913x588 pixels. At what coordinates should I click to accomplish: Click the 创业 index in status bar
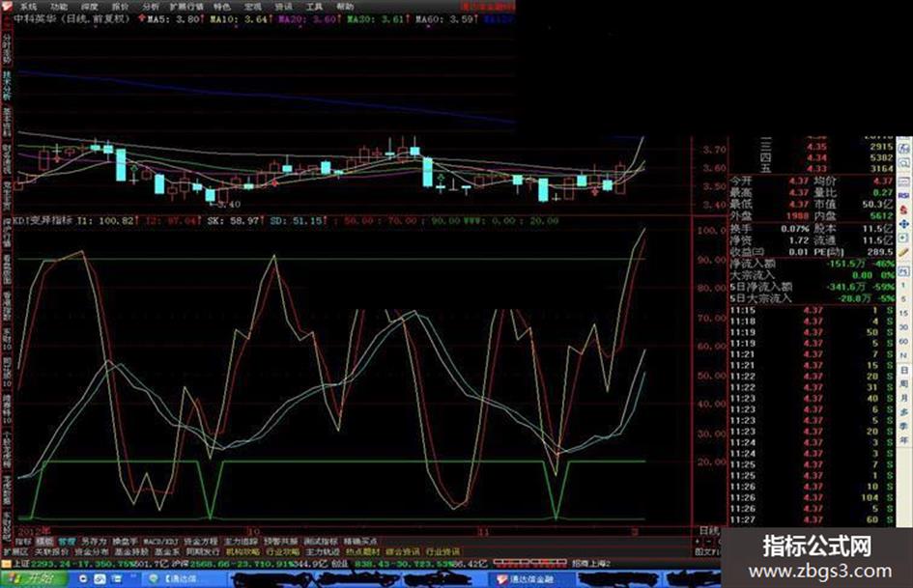[x=339, y=564]
